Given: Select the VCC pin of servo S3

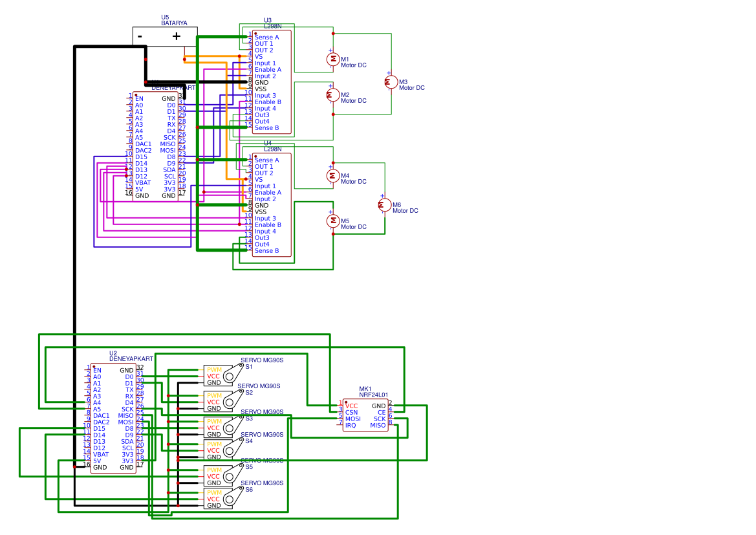Looking at the screenshot, I should click(x=213, y=428).
